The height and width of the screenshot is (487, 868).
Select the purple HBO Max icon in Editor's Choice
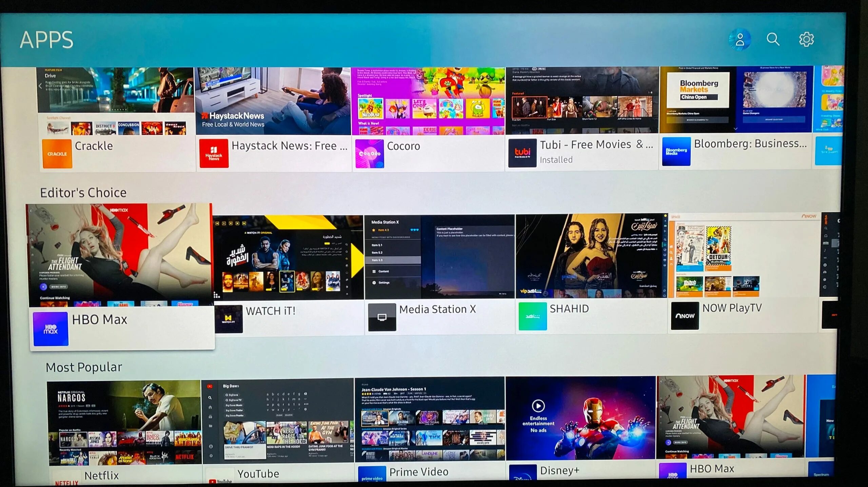pyautogui.click(x=51, y=329)
